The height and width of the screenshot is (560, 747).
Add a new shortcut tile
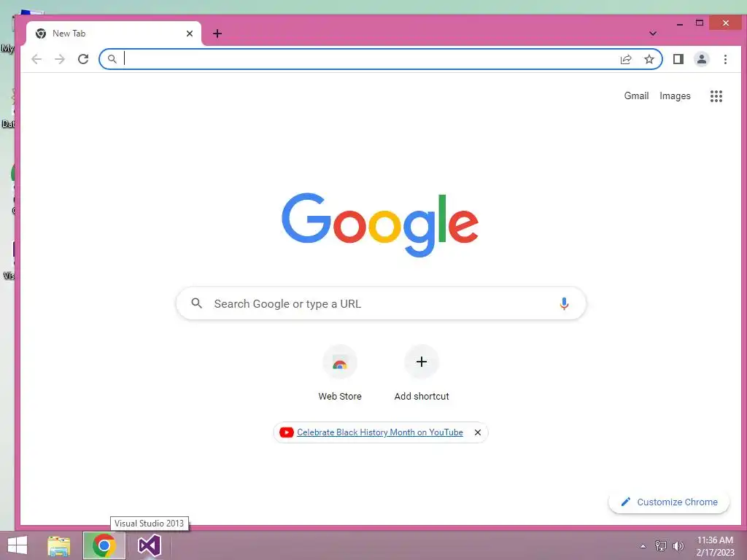tap(422, 374)
